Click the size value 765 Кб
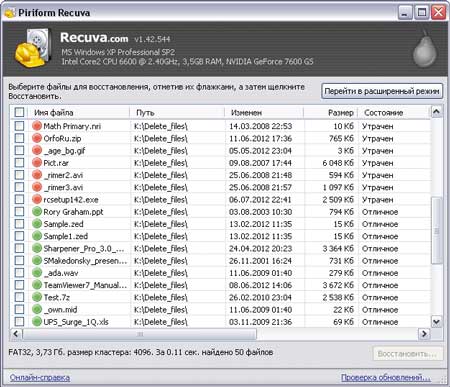Screen dimensions: 450x387 [341, 138]
